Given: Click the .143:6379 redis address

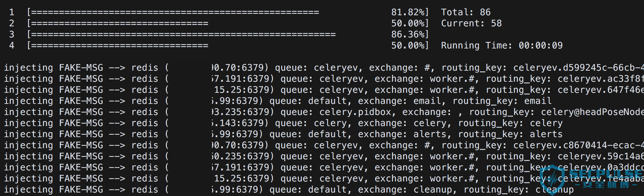Looking at the screenshot, I should click(x=240, y=123).
